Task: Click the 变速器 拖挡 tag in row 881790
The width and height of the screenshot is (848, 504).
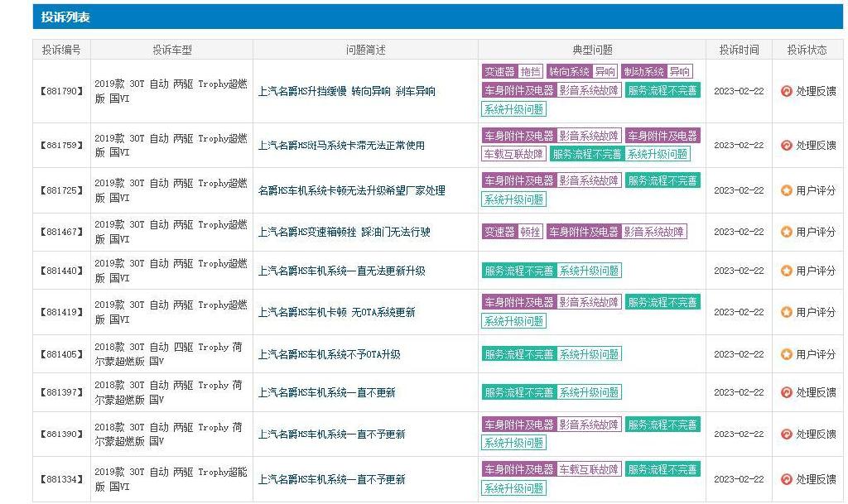Action: [x=512, y=71]
